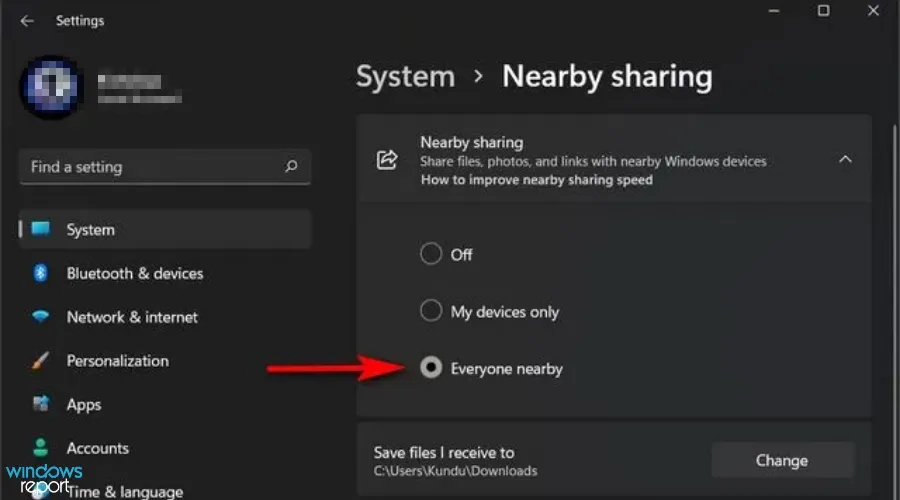Choose My devices only option
900x500 pixels.
pyautogui.click(x=431, y=311)
